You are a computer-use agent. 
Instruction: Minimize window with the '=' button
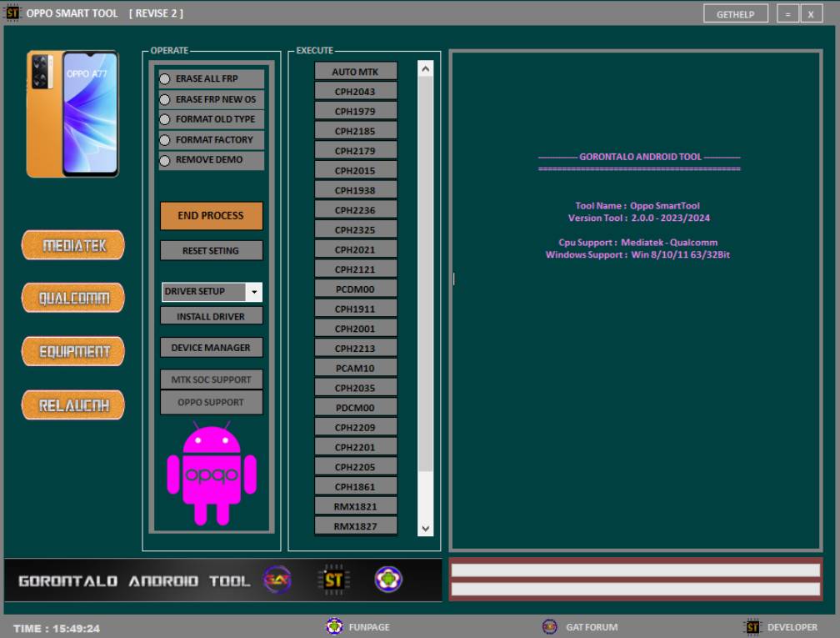(x=787, y=14)
